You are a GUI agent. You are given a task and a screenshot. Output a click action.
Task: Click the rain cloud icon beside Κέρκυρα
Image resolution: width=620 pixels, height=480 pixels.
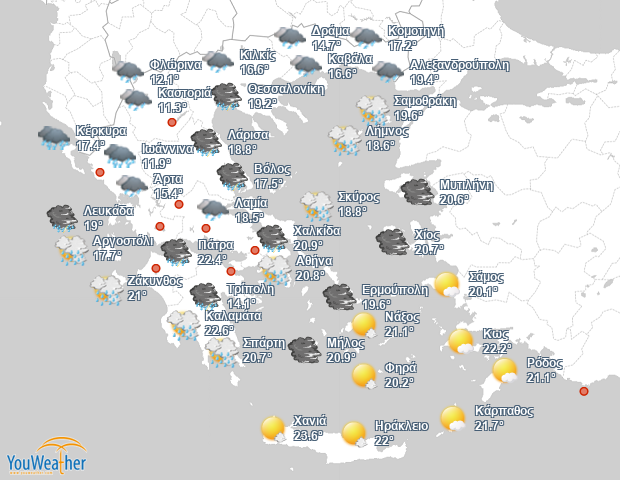[x=53, y=137]
